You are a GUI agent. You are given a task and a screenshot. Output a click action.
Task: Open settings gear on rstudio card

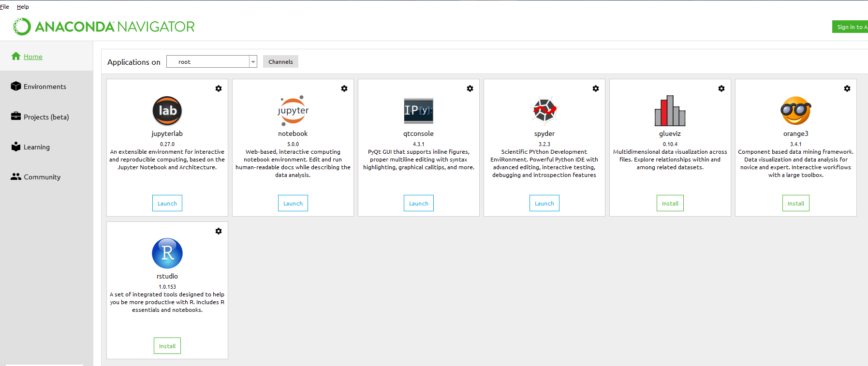pos(219,231)
